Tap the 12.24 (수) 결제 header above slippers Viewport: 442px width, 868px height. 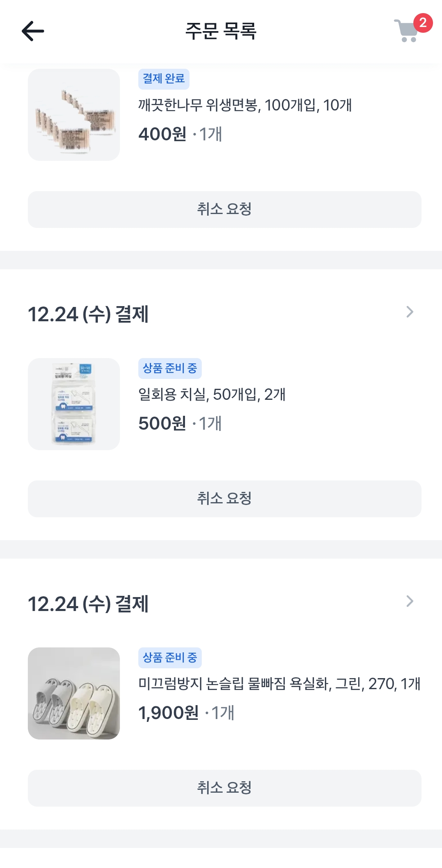pyautogui.click(x=88, y=604)
